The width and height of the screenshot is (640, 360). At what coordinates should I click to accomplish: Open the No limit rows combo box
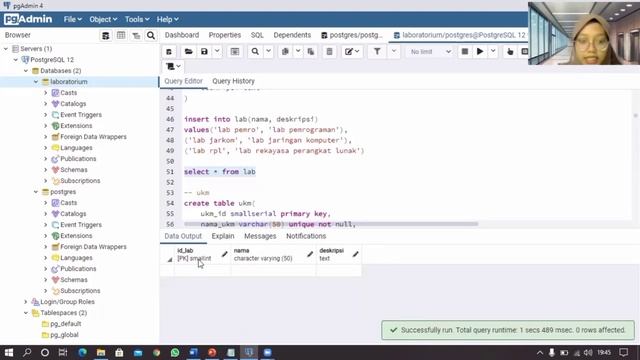coord(430,52)
